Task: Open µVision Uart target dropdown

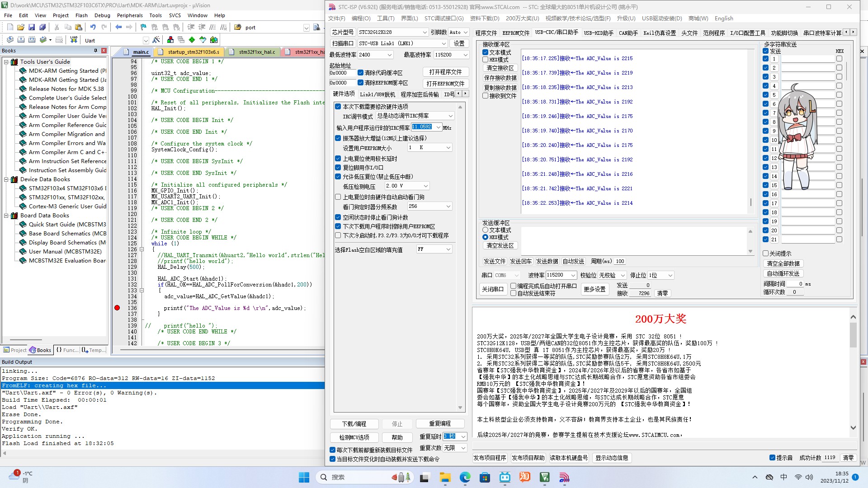Action: pyautogui.click(x=146, y=40)
